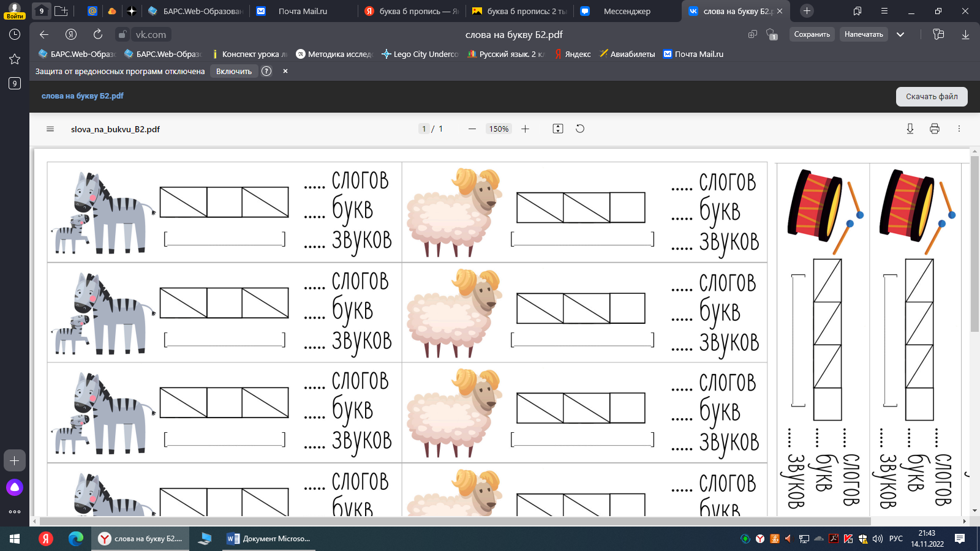Image resolution: width=980 pixels, height=551 pixels.
Task: Open the tab groups counter 9
Action: pos(41,11)
